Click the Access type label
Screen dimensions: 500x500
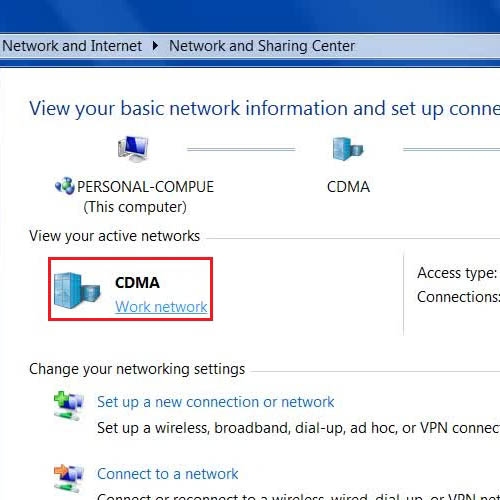(x=457, y=273)
